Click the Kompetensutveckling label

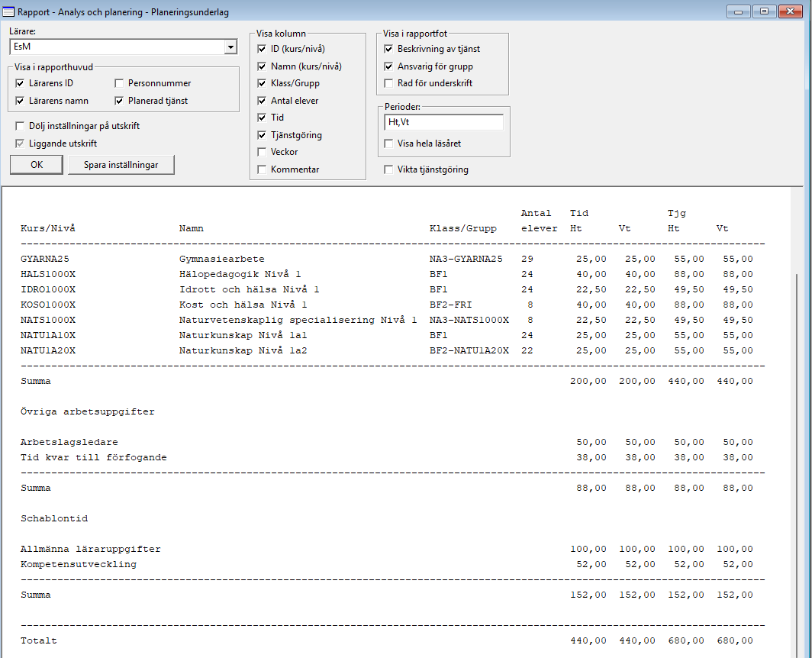[79, 564]
